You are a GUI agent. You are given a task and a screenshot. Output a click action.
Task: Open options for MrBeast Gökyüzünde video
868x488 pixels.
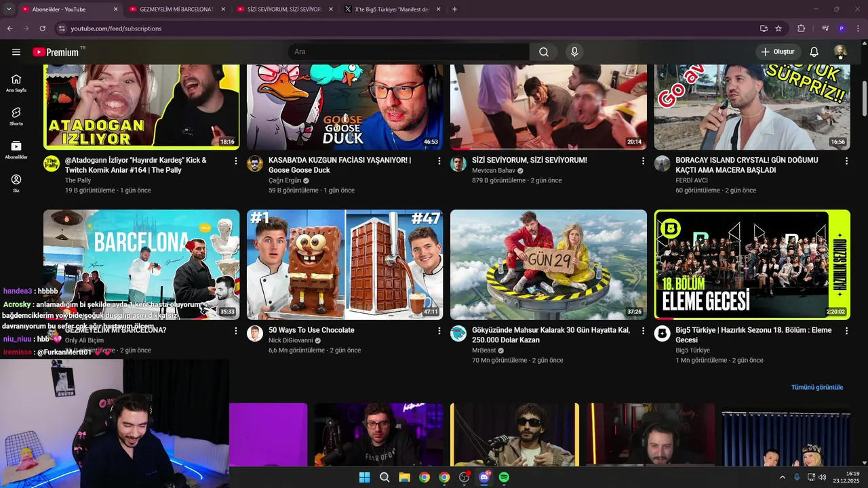point(643,331)
